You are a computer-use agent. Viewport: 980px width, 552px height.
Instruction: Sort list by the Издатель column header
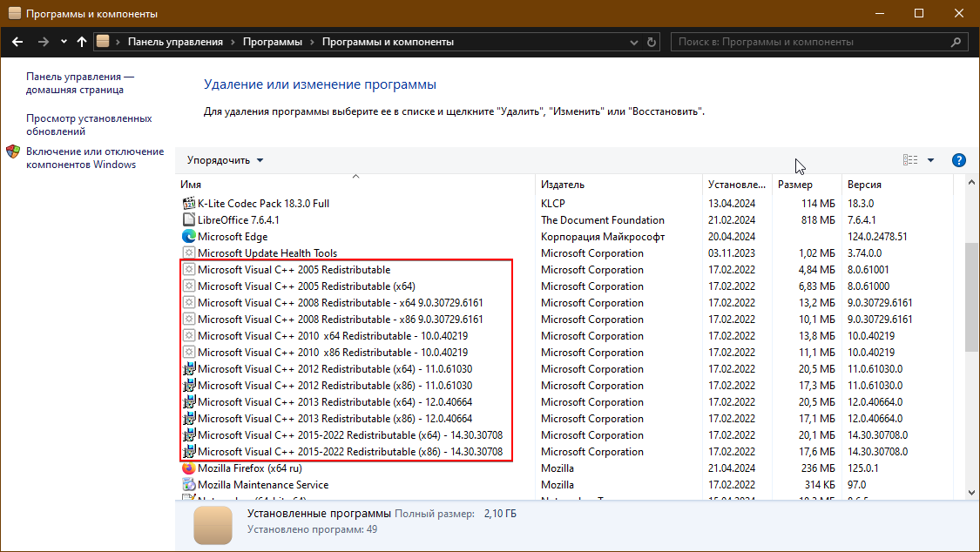click(x=563, y=185)
